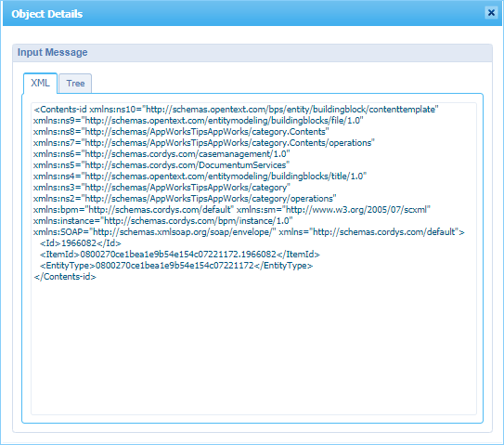Switch to the Tree tab
504x445 pixels.
75,84
